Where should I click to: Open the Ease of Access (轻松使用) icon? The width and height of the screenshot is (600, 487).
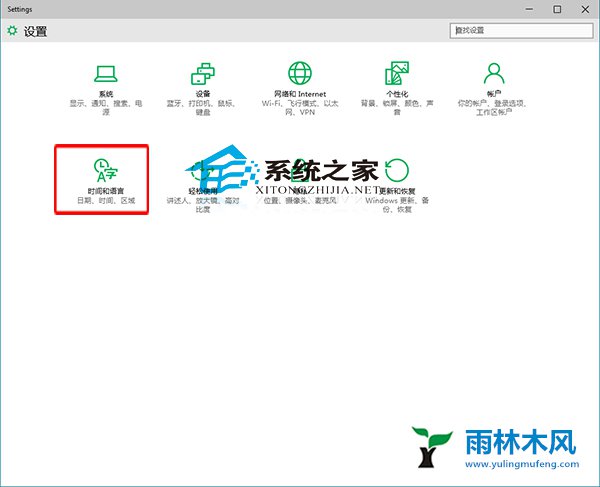[x=202, y=168]
